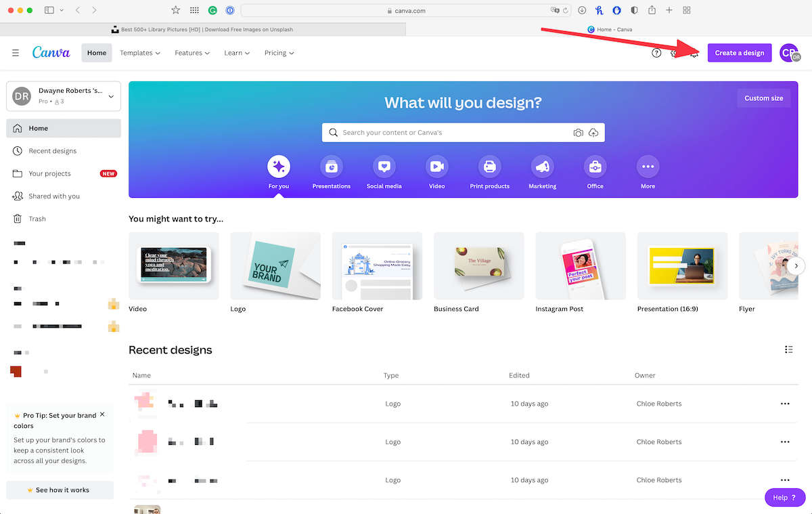Select the For you category icon
Image resolution: width=812 pixels, height=514 pixels.
pos(279,166)
